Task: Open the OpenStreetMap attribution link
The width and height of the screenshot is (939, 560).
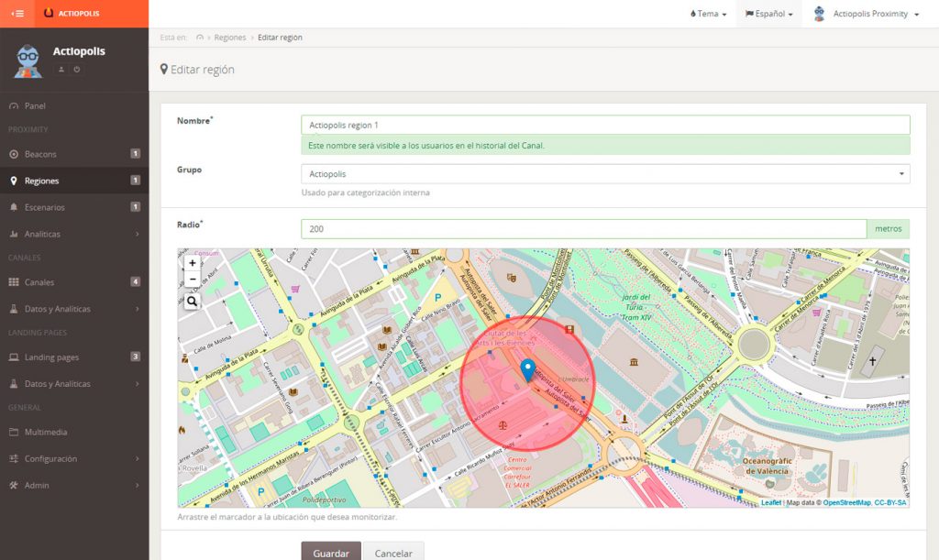Action: (846, 502)
